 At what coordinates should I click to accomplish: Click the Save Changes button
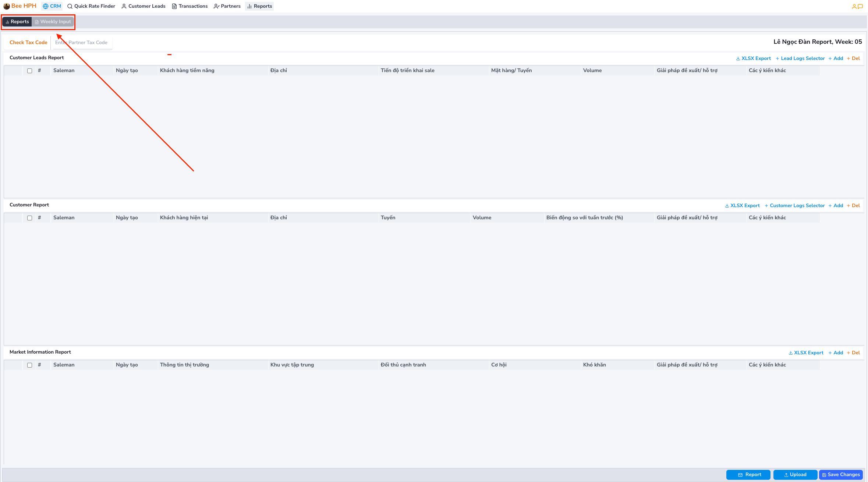(x=841, y=475)
